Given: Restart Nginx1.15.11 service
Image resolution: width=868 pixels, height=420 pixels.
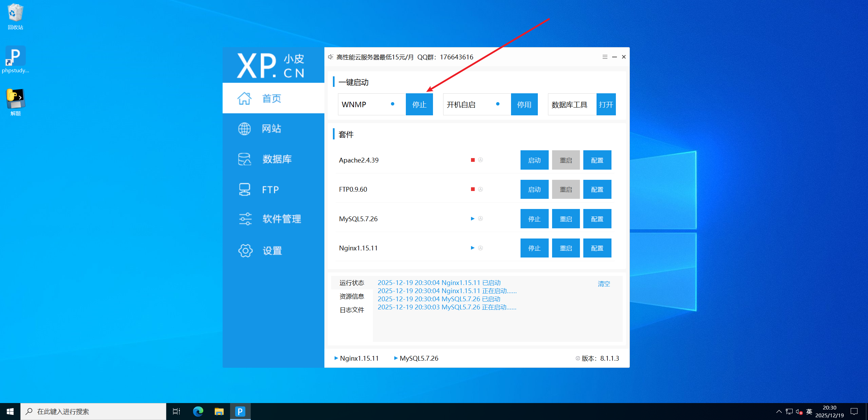Looking at the screenshot, I should pos(566,248).
